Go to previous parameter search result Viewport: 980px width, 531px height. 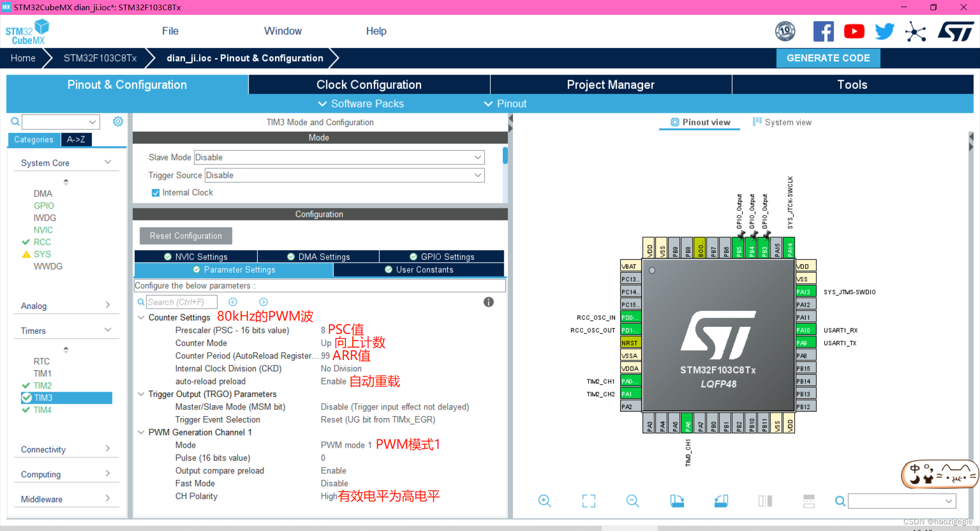pyautogui.click(x=233, y=302)
